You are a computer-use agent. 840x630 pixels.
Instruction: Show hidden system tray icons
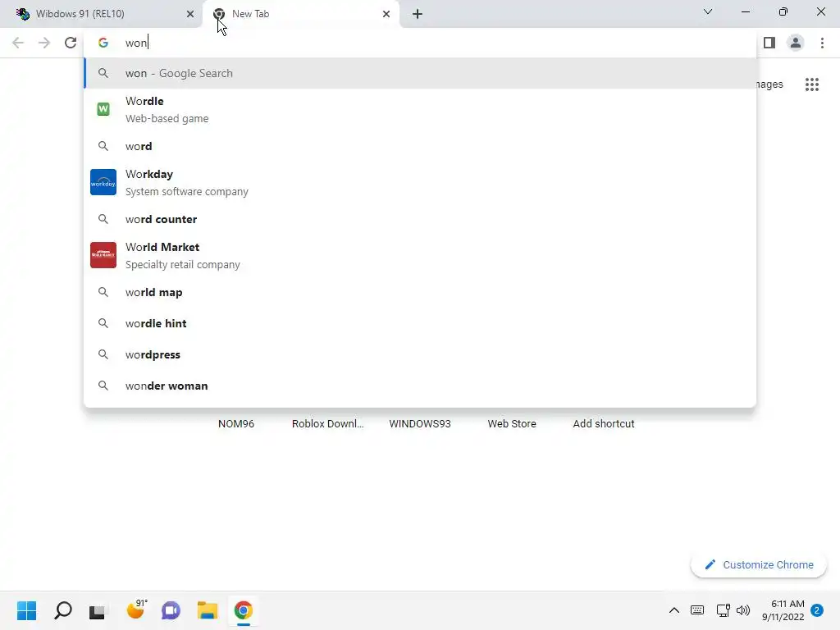(x=674, y=610)
